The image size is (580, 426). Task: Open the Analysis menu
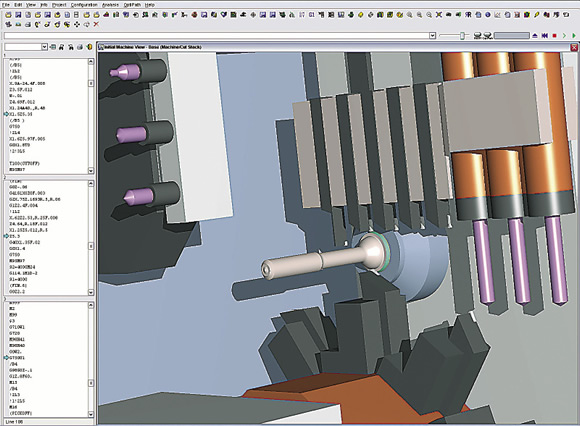point(110,5)
